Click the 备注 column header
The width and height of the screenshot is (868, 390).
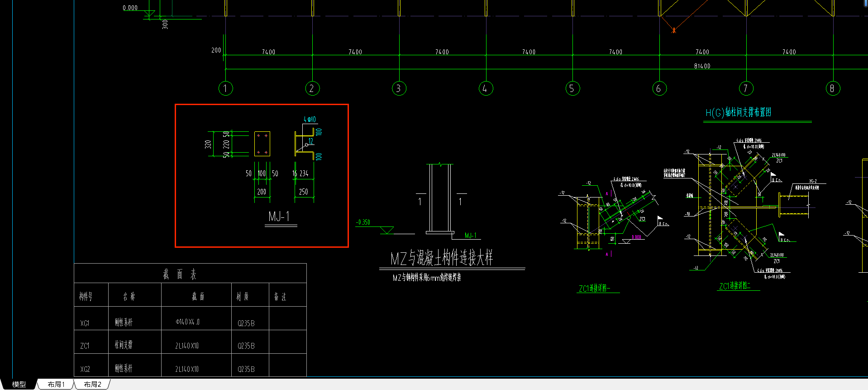coord(280,297)
